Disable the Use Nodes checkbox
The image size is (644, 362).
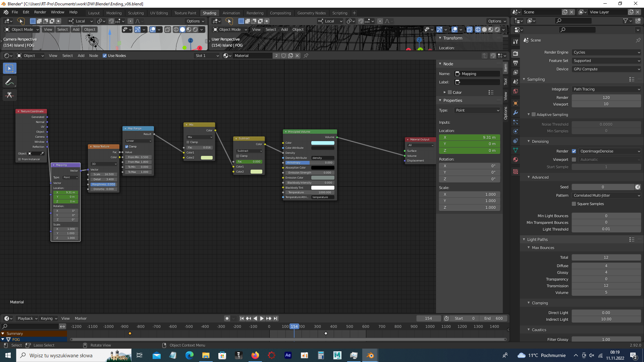(x=105, y=56)
